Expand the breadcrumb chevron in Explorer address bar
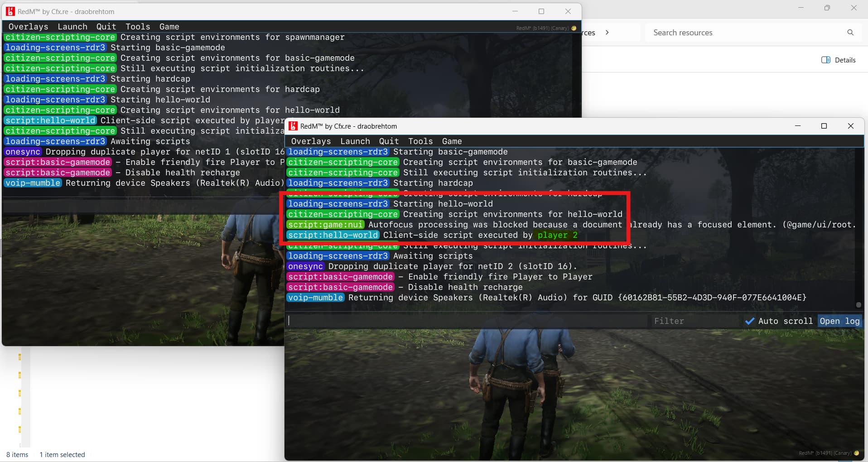 click(x=607, y=33)
